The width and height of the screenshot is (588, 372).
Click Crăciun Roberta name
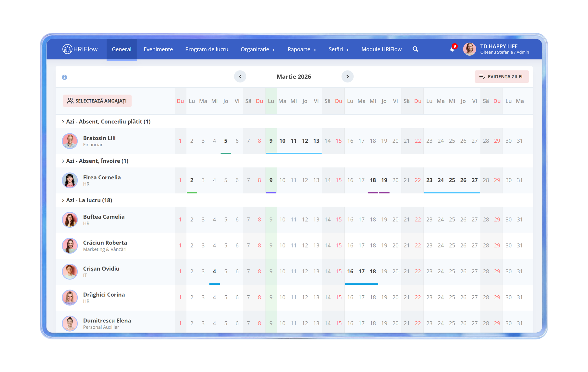[105, 243]
